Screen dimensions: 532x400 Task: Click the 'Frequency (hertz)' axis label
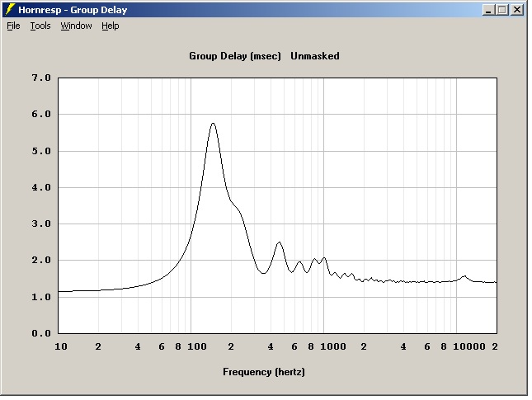(x=264, y=372)
